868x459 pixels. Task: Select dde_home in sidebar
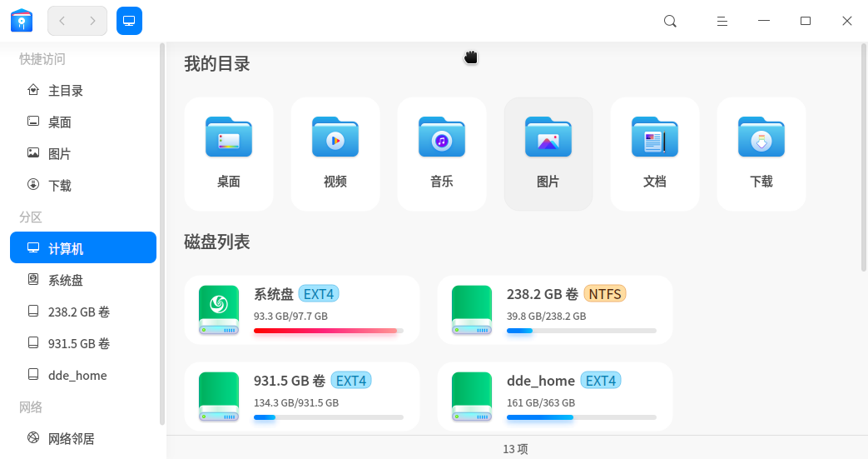coord(83,375)
